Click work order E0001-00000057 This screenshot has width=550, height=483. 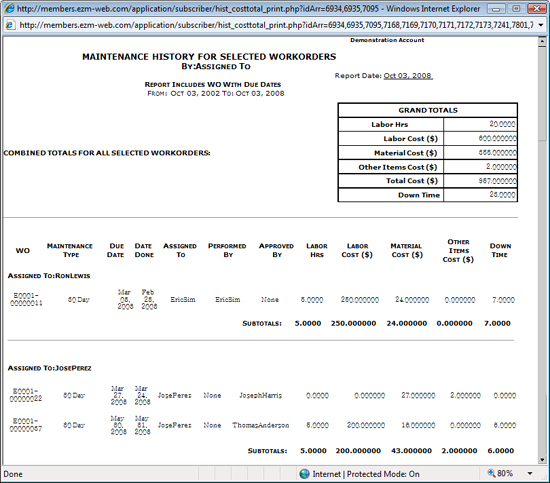click(26, 425)
